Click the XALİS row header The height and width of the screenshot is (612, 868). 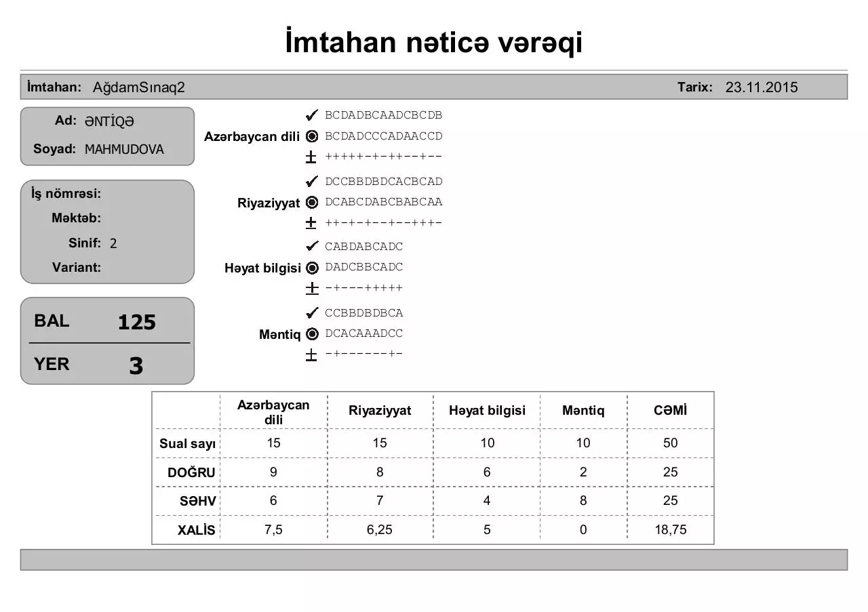tap(197, 531)
